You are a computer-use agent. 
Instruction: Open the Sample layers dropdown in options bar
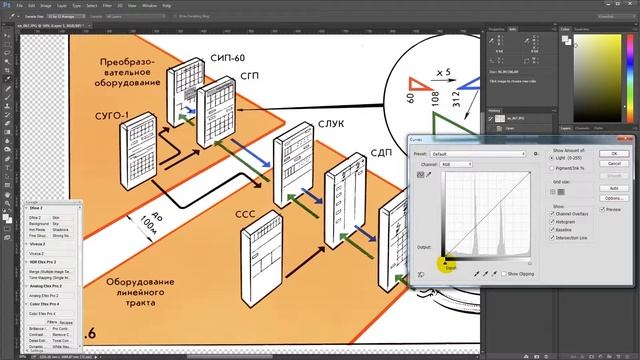pos(135,16)
